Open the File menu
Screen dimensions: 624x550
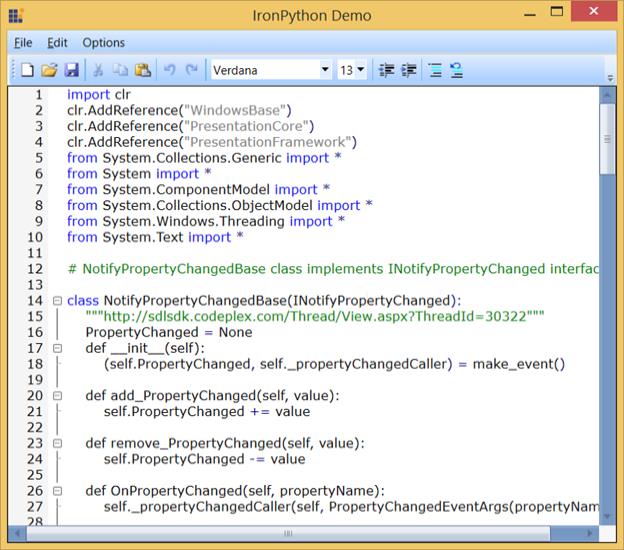click(x=23, y=43)
